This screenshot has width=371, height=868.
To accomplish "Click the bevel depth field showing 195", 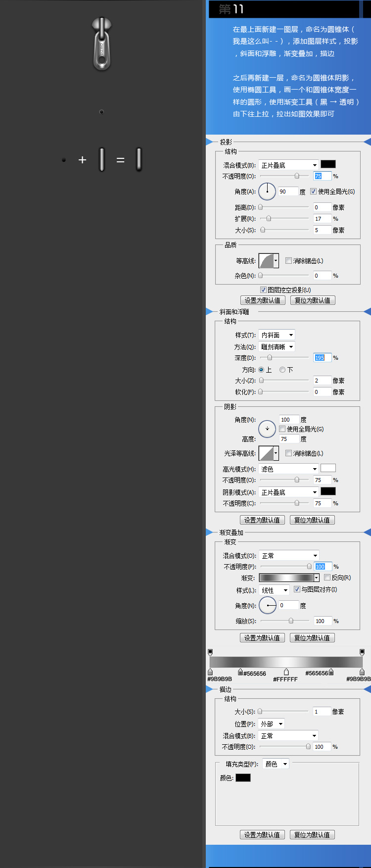I will click(323, 357).
